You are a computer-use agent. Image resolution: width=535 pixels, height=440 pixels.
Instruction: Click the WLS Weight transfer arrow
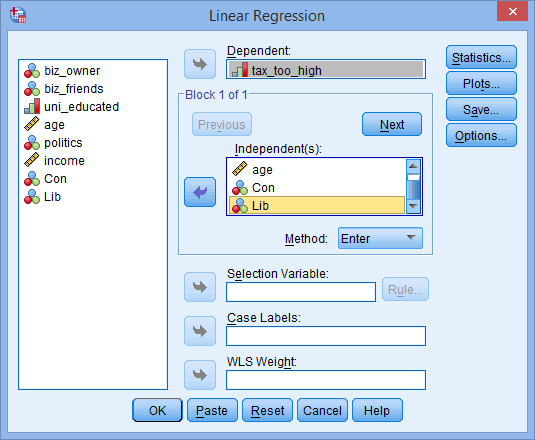[200, 375]
